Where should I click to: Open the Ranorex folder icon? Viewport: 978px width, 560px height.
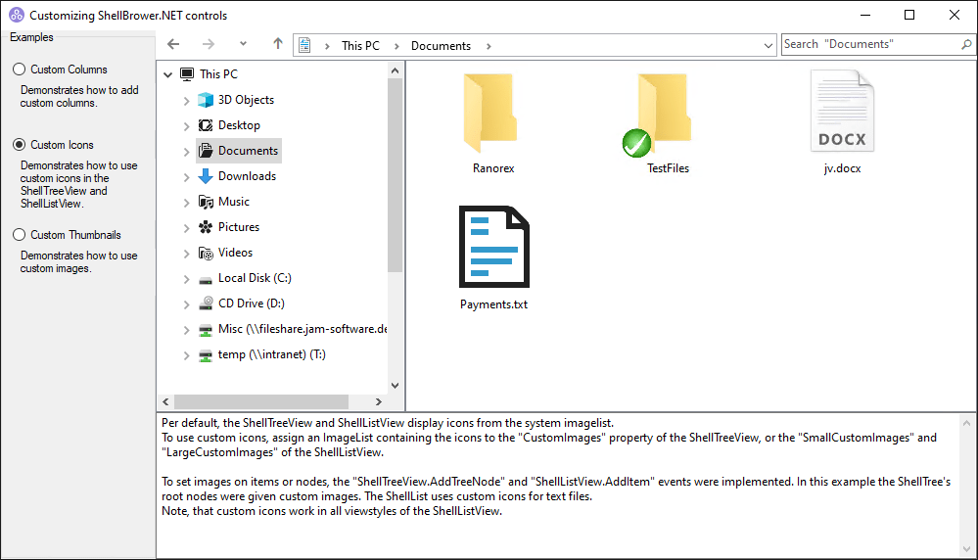coord(492,115)
